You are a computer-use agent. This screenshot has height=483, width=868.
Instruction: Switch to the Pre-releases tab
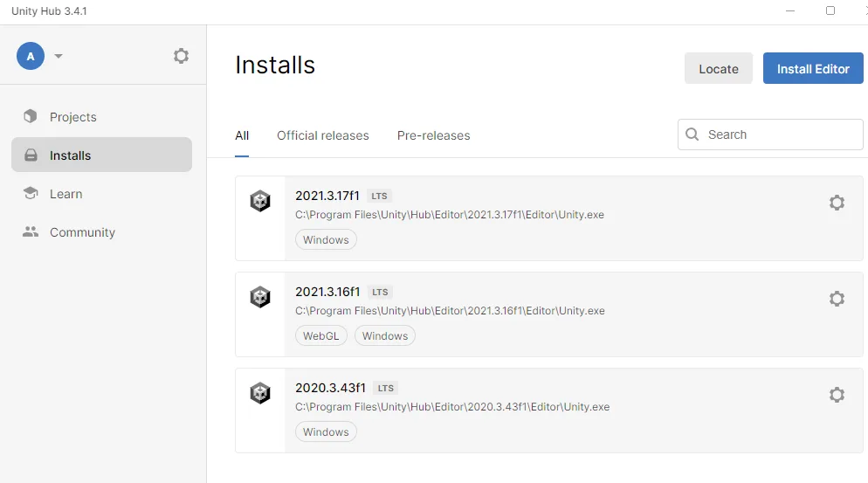pos(433,135)
